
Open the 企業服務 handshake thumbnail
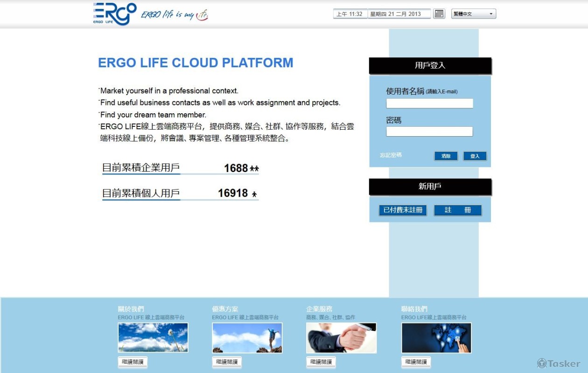coord(341,338)
